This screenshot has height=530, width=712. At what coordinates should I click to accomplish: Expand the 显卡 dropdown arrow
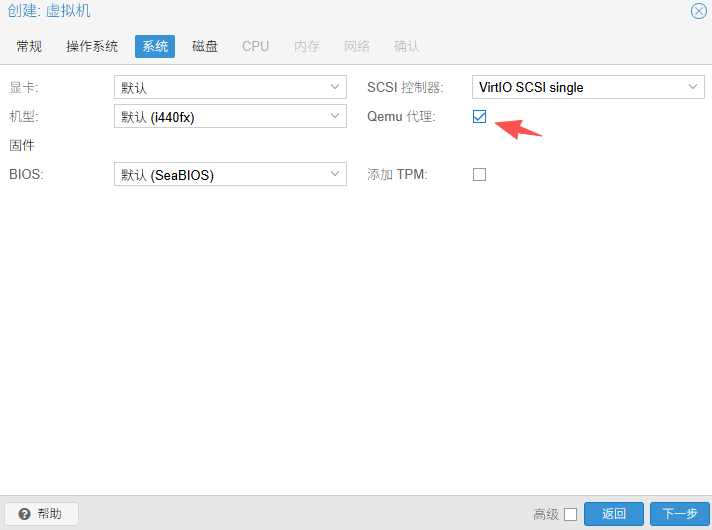pyautogui.click(x=335, y=88)
